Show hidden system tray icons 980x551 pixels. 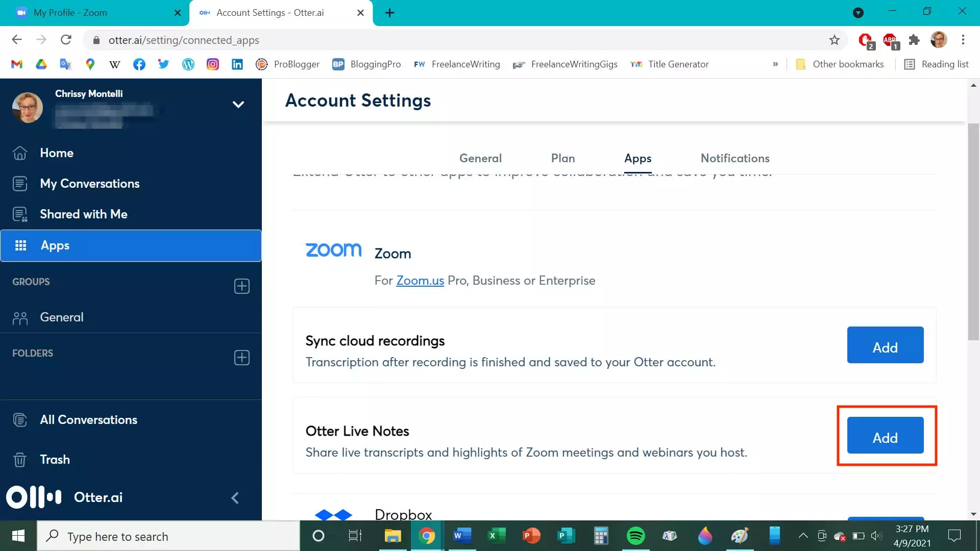(x=803, y=536)
